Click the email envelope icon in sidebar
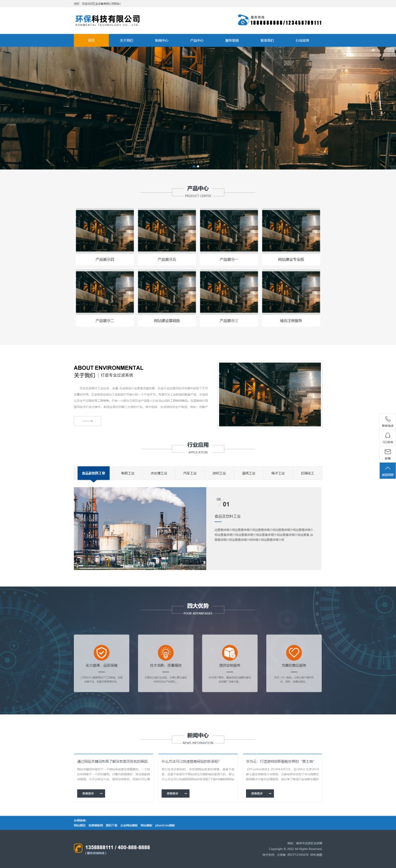 click(388, 452)
